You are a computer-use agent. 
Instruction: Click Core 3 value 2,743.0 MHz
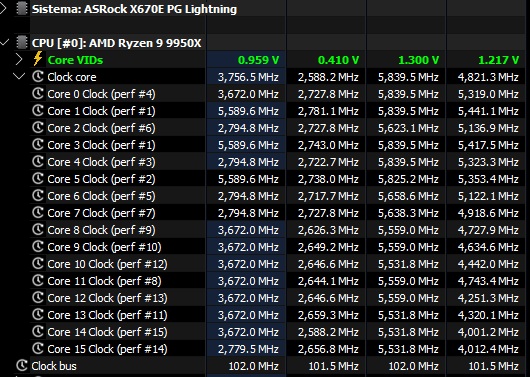tap(328, 145)
